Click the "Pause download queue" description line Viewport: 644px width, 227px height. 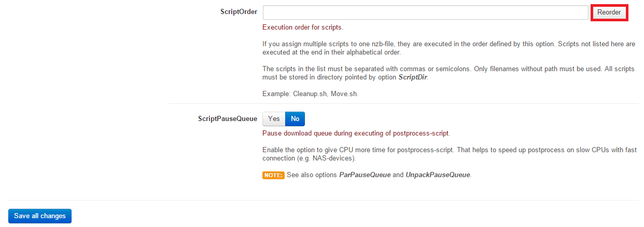click(356, 133)
